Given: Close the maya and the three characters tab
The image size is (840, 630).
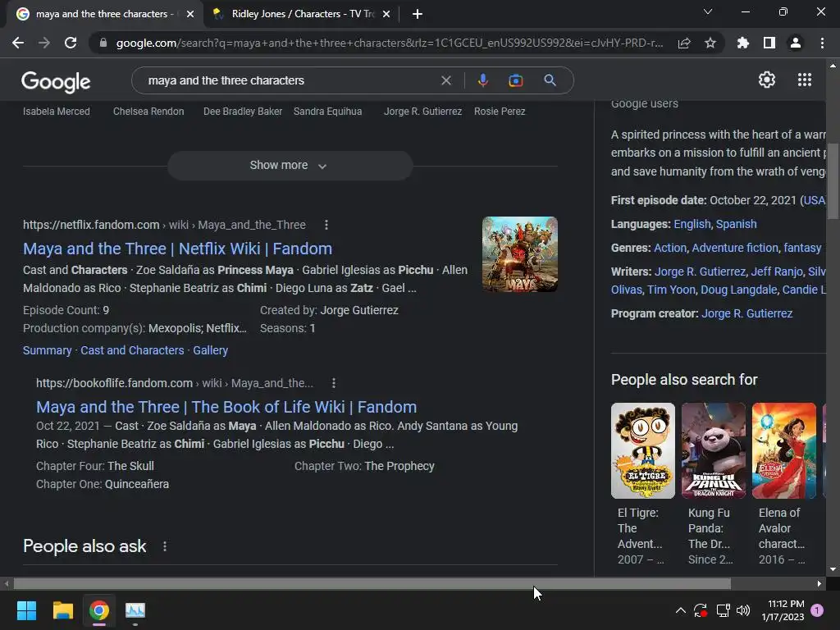Looking at the screenshot, I should [190, 14].
